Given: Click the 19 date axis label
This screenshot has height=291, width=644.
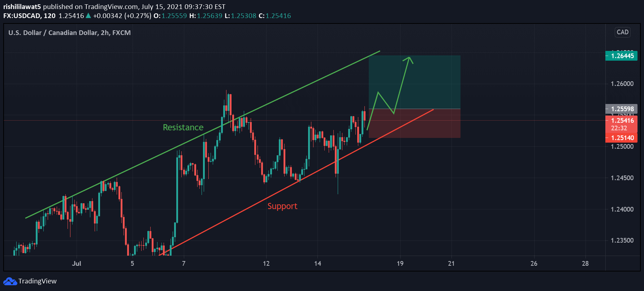Looking at the screenshot, I should click(x=400, y=263).
